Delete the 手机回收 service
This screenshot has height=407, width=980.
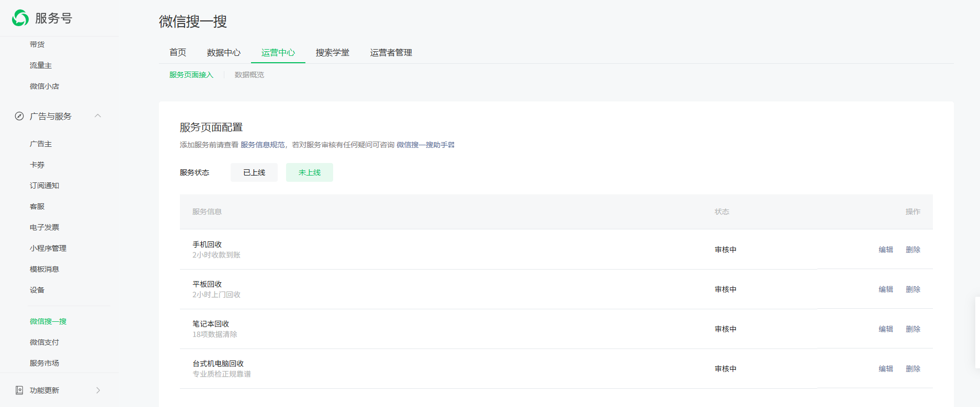pos(913,250)
